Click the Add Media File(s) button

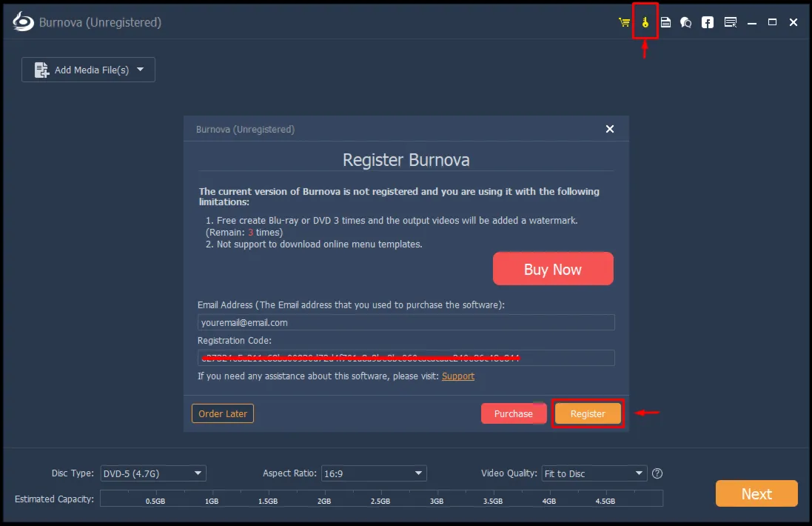click(88, 70)
